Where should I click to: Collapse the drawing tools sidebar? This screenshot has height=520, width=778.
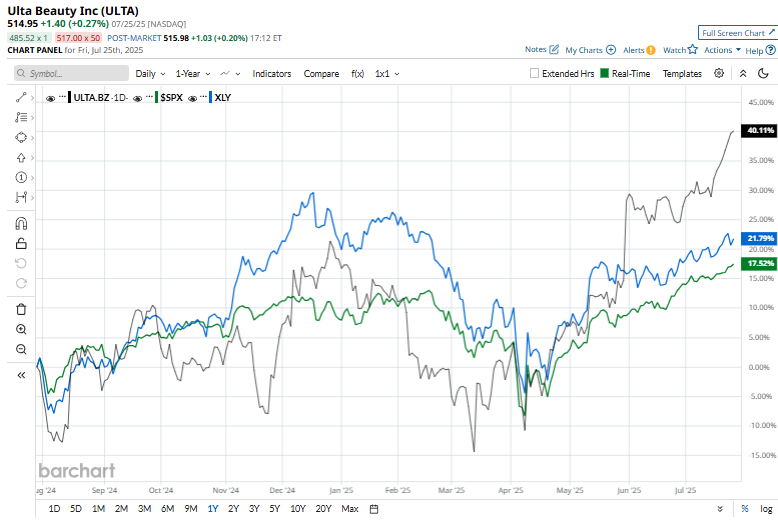[21, 375]
